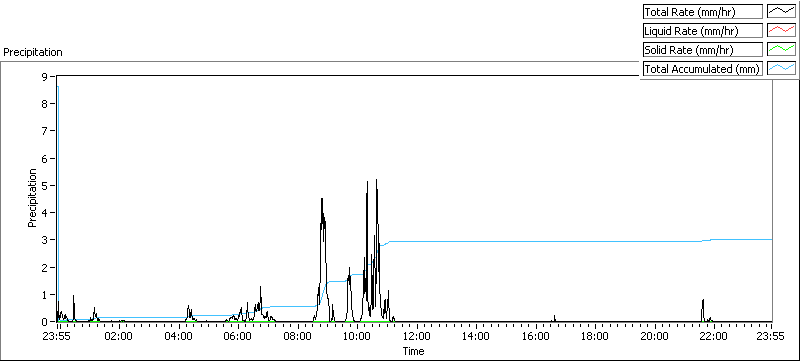800x361 pixels.
Task: Click the 20:00 time tick label
Action: [x=654, y=336]
